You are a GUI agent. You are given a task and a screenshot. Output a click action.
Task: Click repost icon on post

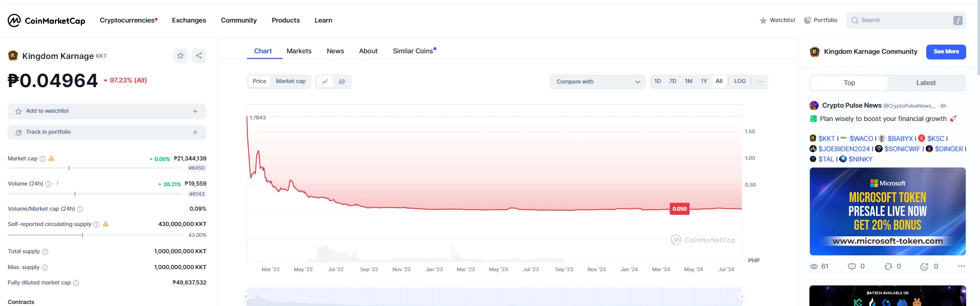tap(888, 267)
